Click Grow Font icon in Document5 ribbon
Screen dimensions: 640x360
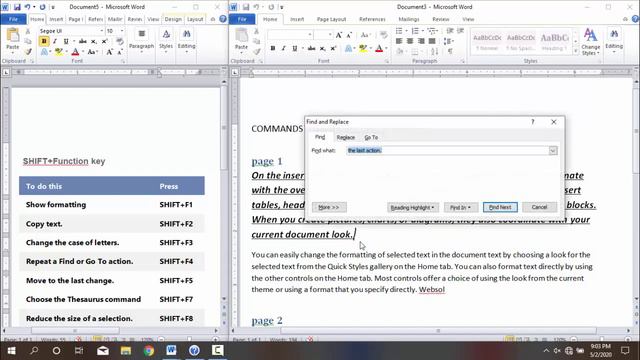pos(109,52)
